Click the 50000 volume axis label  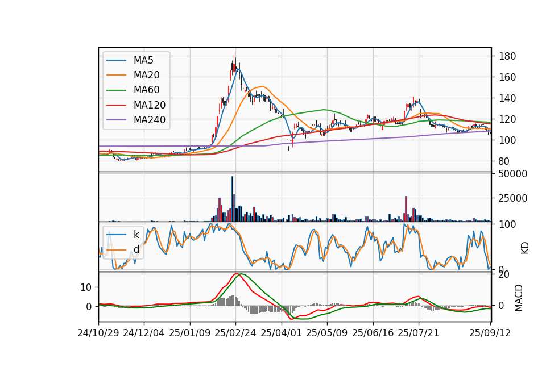click(513, 174)
